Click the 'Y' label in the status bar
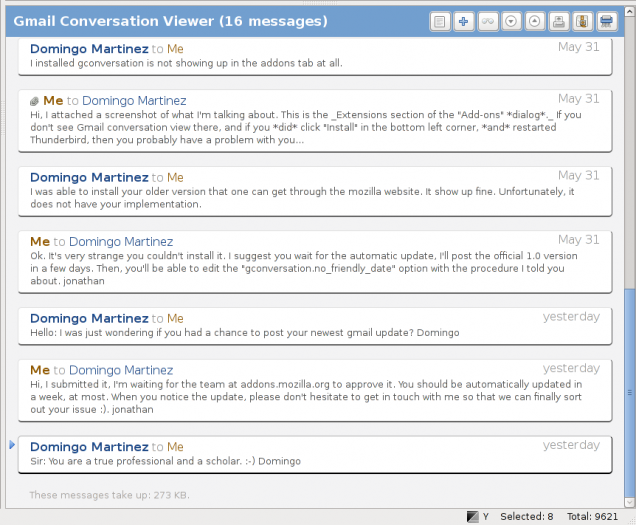 coord(486,516)
